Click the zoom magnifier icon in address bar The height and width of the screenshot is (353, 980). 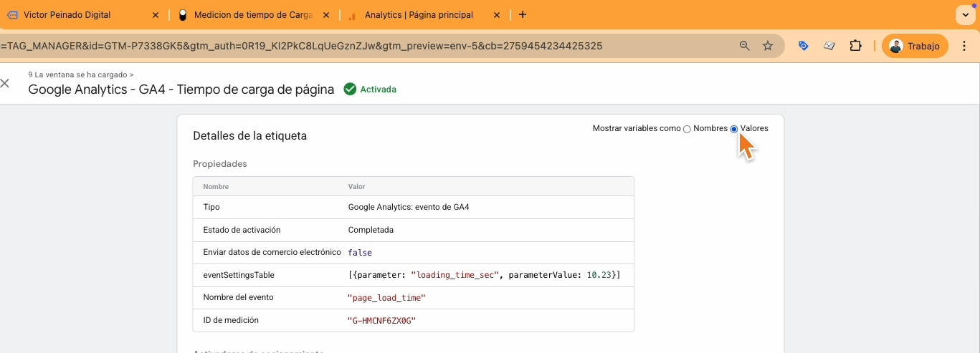pyautogui.click(x=745, y=46)
